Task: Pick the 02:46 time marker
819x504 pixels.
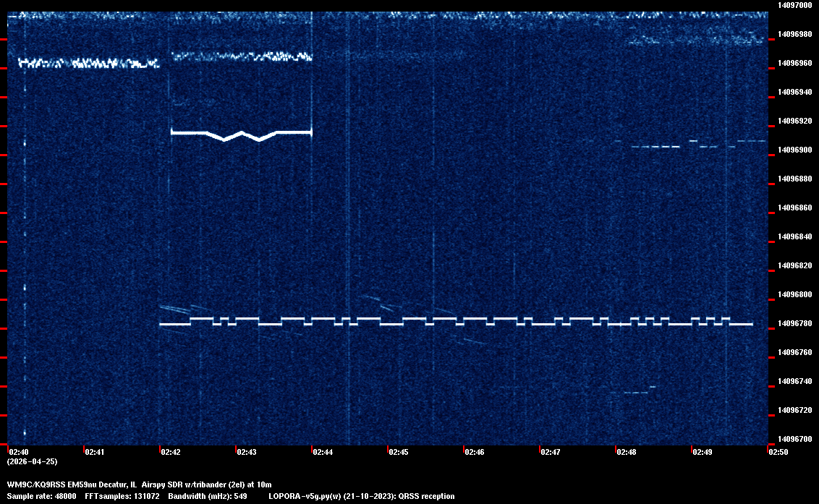Action: click(475, 452)
